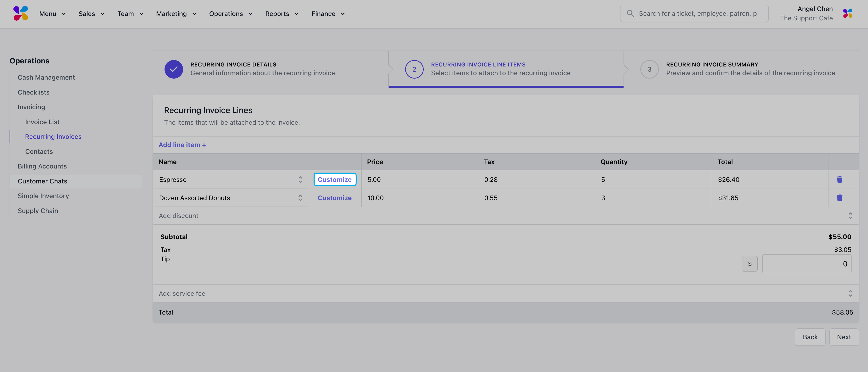Open the Operations top menu
Screen dimensions: 868x372
(x=231, y=14)
